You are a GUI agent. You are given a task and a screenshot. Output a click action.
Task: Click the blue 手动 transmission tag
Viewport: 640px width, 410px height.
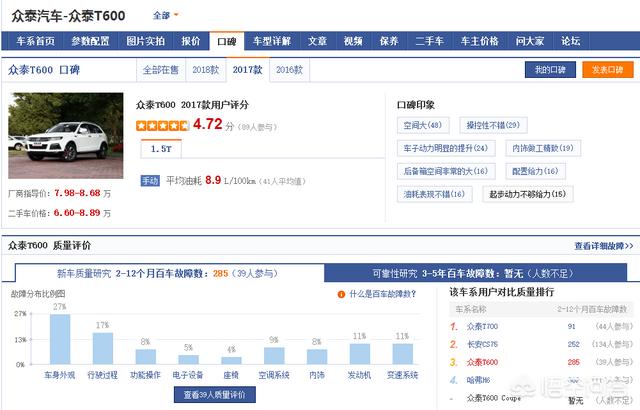[150, 181]
